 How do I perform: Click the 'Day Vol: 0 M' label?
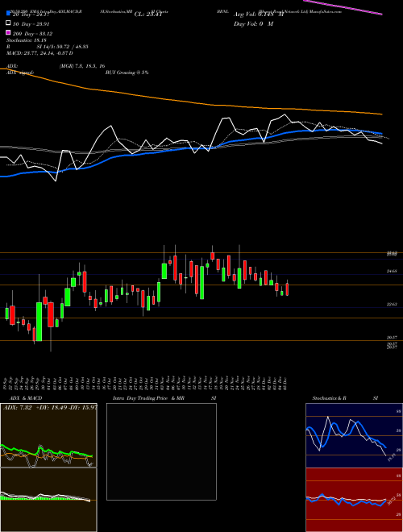click(254, 23)
